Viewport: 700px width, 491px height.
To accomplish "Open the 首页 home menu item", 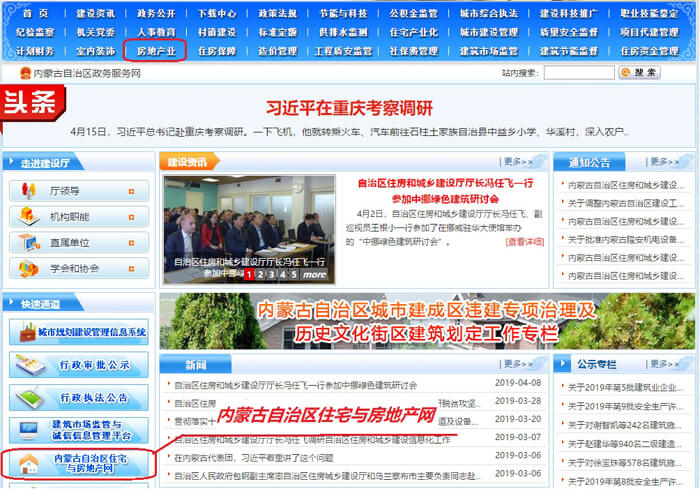I will (x=35, y=13).
